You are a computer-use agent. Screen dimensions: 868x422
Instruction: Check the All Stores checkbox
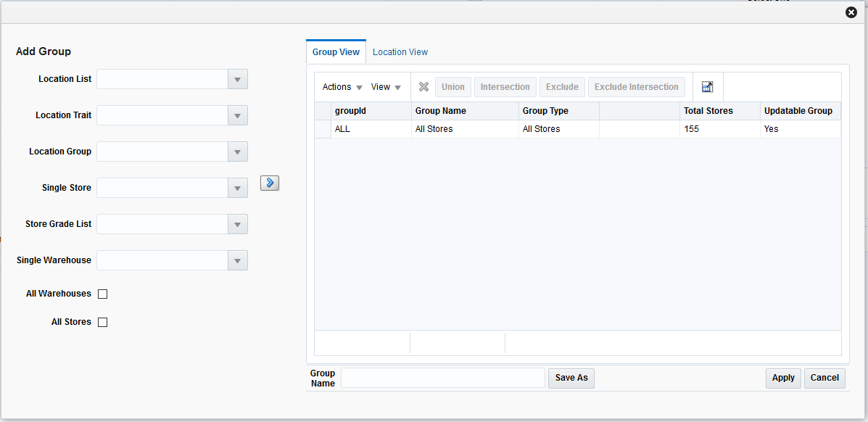102,323
